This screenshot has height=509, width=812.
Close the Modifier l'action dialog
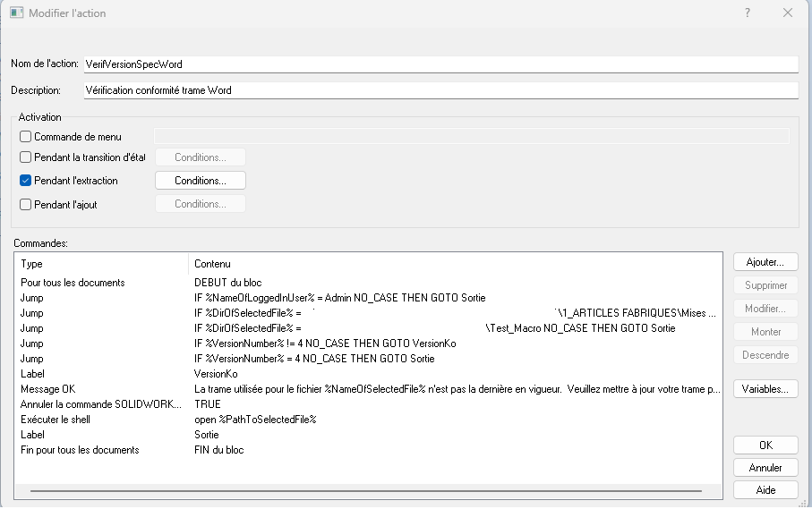[788, 13]
